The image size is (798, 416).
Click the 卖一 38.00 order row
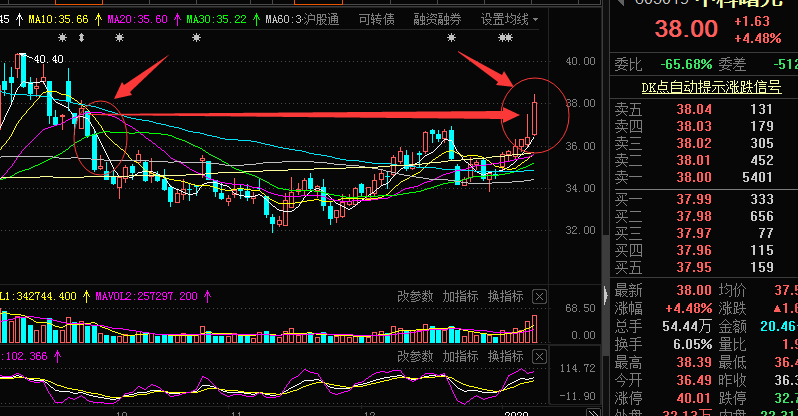coord(704,177)
